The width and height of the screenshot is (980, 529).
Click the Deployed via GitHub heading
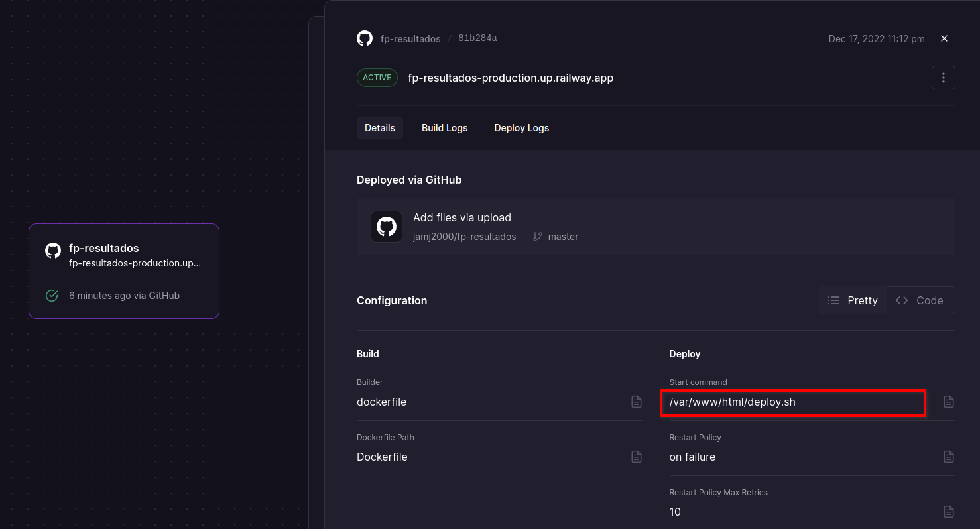click(x=409, y=180)
